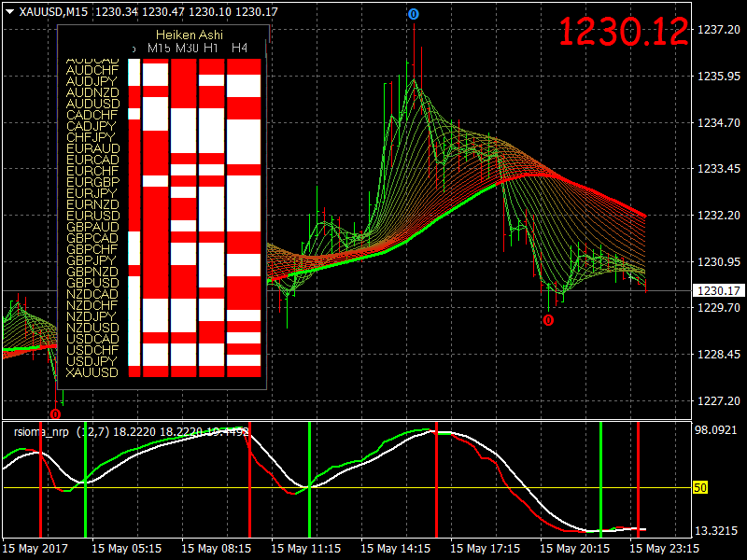Click the large red 1230.12 price display
Image resolution: width=747 pixels, height=560 pixels.
coord(624,32)
